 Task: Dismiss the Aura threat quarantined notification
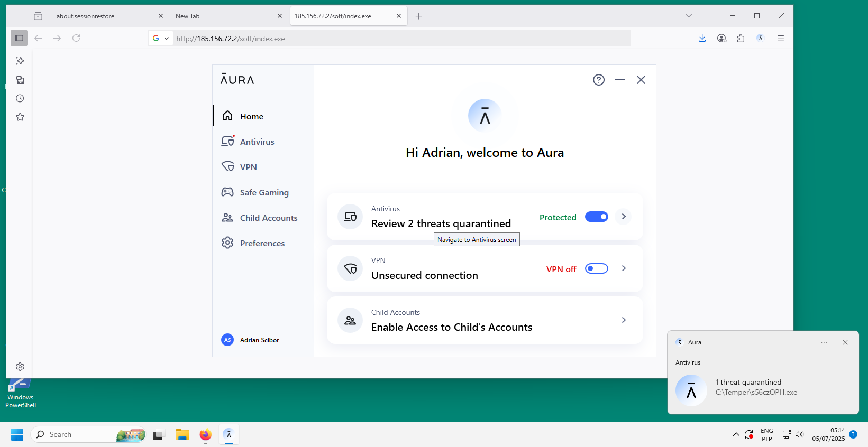[845, 342]
